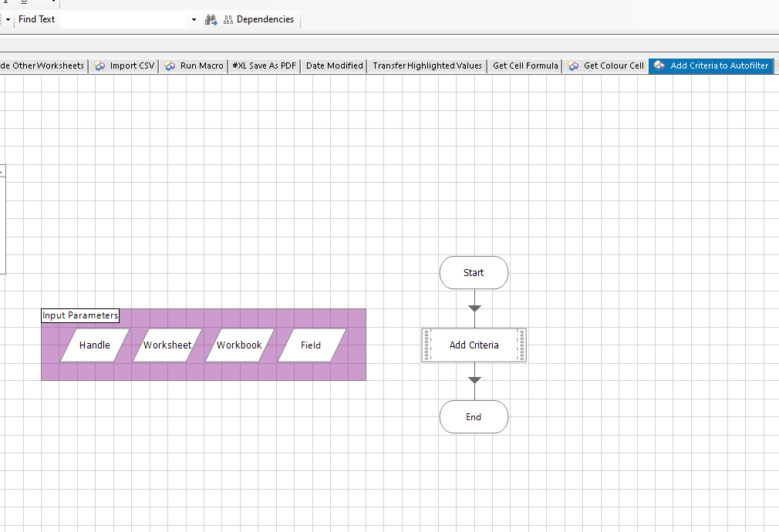Open the Dependencies tool
Screen dimensions: 779x532
(x=259, y=19)
